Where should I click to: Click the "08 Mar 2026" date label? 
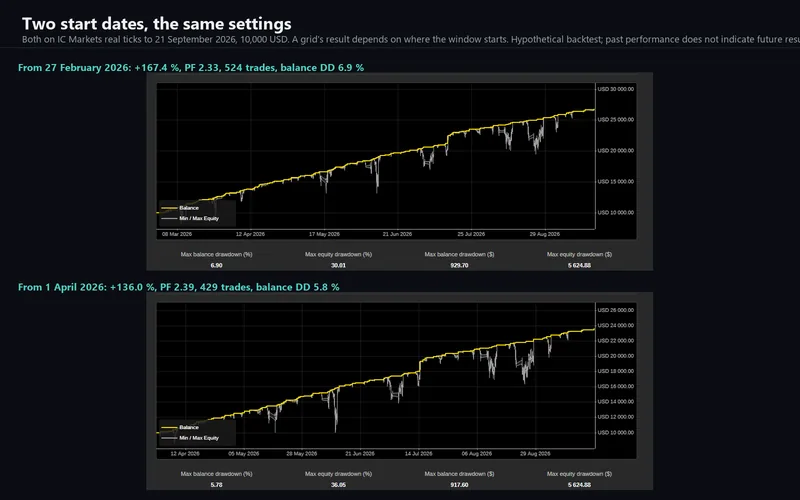(x=177, y=234)
